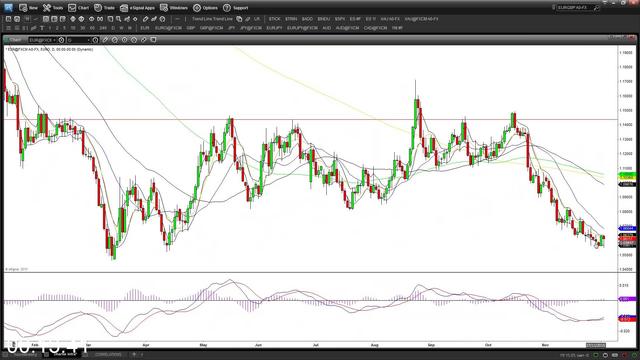Load the CAD@FXCM symbol shortcut
This screenshot has width=640, height=360.
tap(376, 28)
